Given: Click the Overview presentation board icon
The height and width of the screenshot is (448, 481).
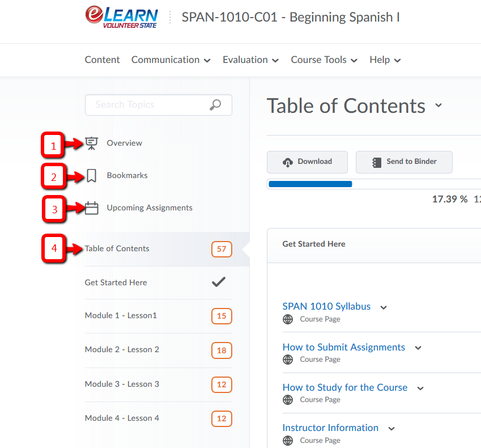Looking at the screenshot, I should (91, 143).
